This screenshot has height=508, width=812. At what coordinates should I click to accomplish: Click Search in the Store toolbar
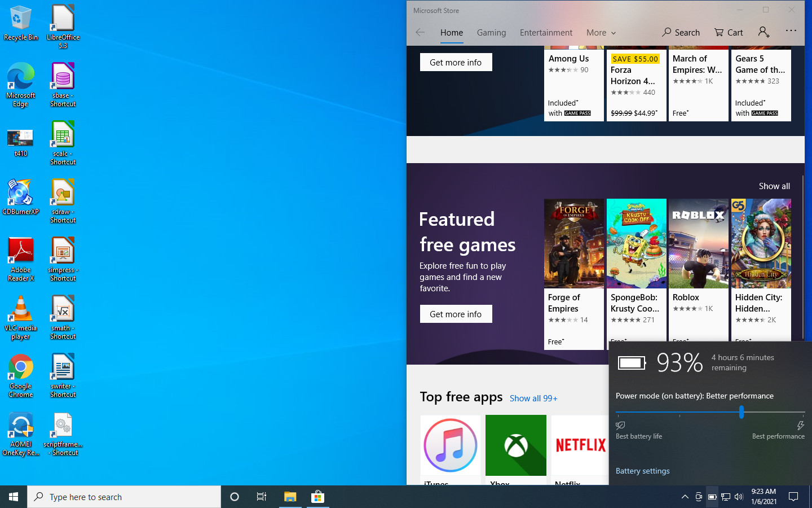[681, 33]
